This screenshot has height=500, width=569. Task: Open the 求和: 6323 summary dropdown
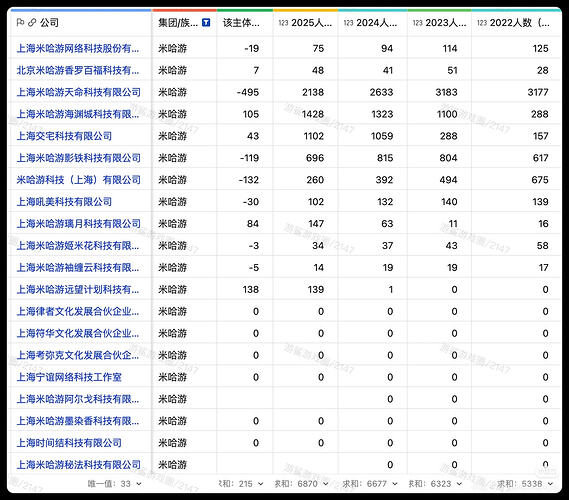(x=435, y=484)
